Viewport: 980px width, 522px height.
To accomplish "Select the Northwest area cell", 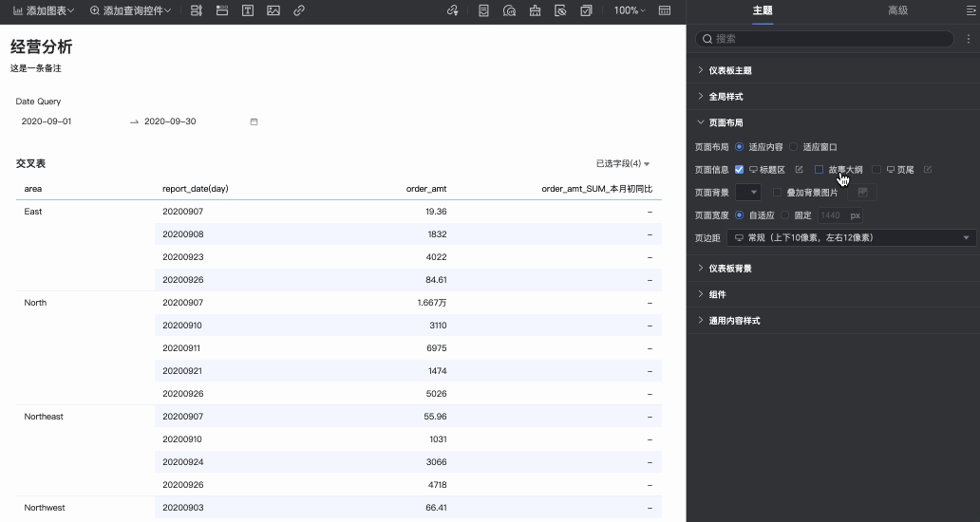I will click(45, 508).
